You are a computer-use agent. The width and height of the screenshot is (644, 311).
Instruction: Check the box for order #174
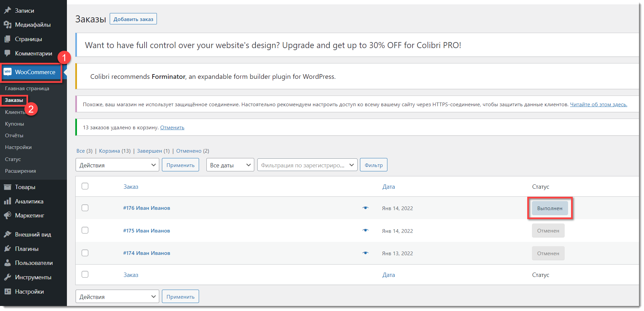[85, 253]
